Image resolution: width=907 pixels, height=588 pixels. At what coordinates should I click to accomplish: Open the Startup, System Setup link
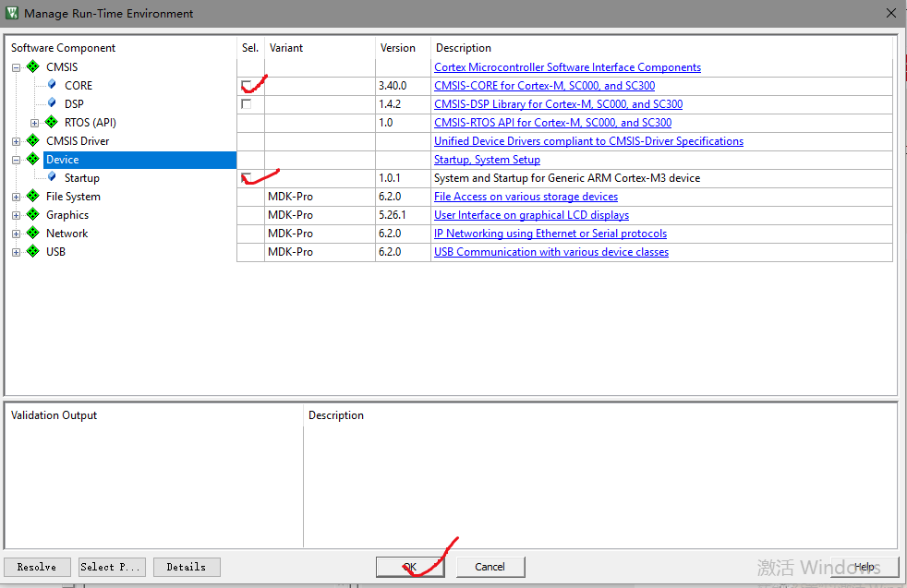(487, 160)
